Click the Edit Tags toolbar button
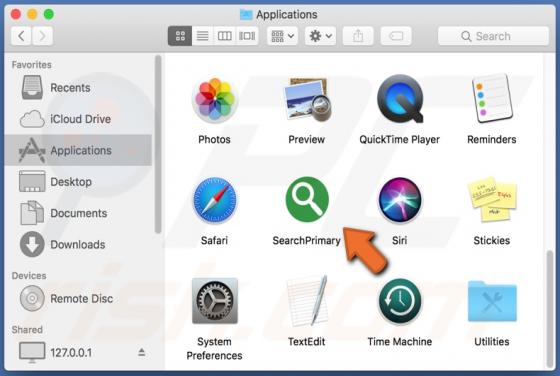The height and width of the screenshot is (376, 560). tap(396, 36)
